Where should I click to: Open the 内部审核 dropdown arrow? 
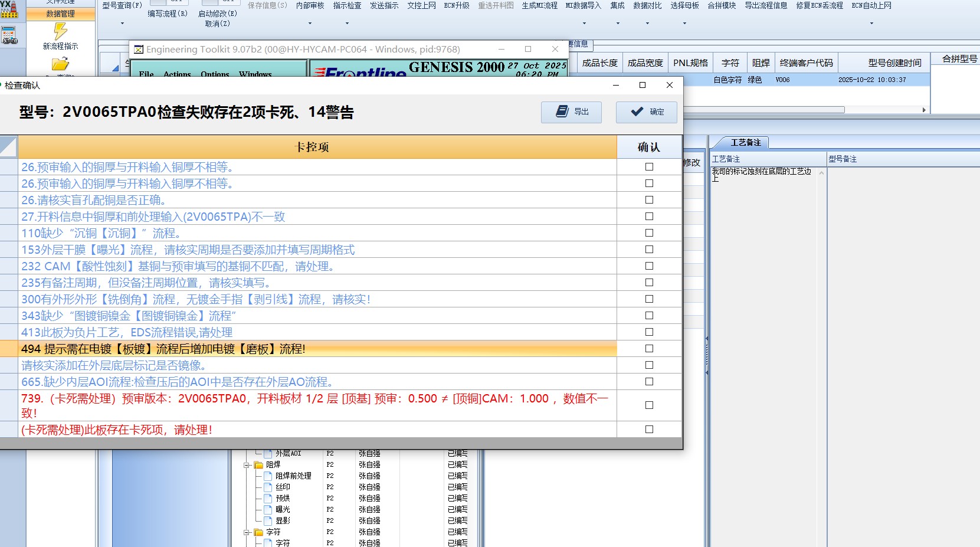pos(310,24)
